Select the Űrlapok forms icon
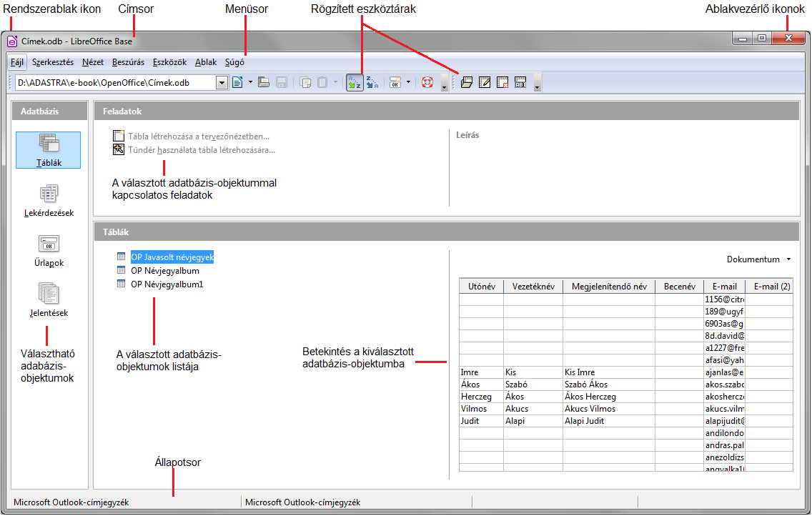The image size is (812, 516). [x=49, y=250]
